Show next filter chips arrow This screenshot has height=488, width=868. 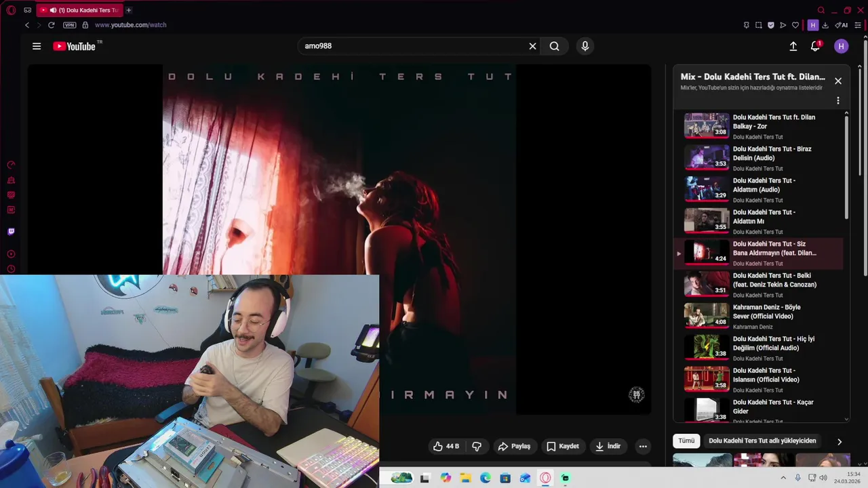(840, 441)
